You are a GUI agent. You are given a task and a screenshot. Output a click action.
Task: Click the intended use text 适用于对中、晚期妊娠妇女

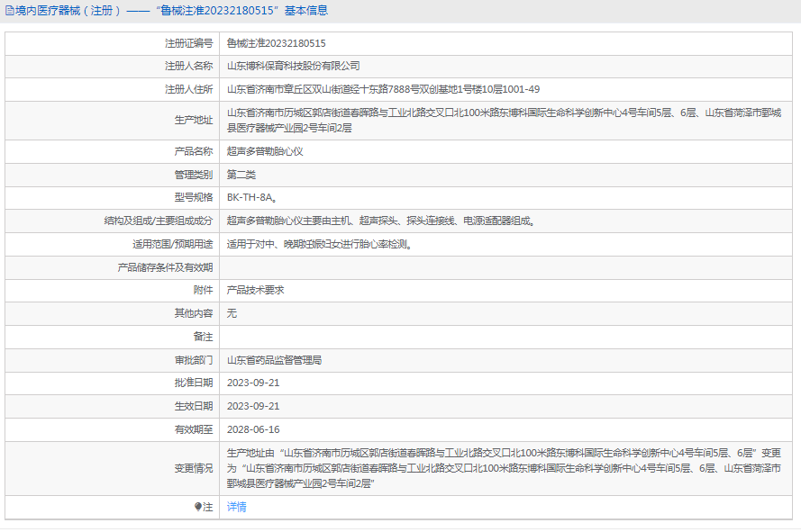(319, 245)
